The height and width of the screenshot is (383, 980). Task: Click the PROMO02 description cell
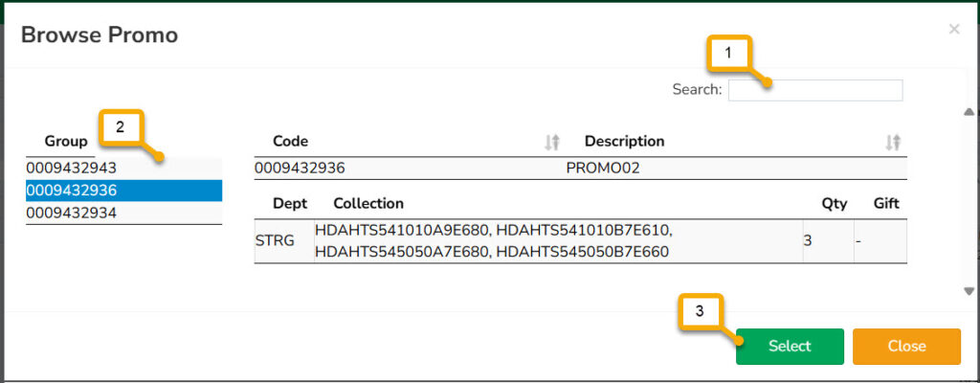[602, 169]
